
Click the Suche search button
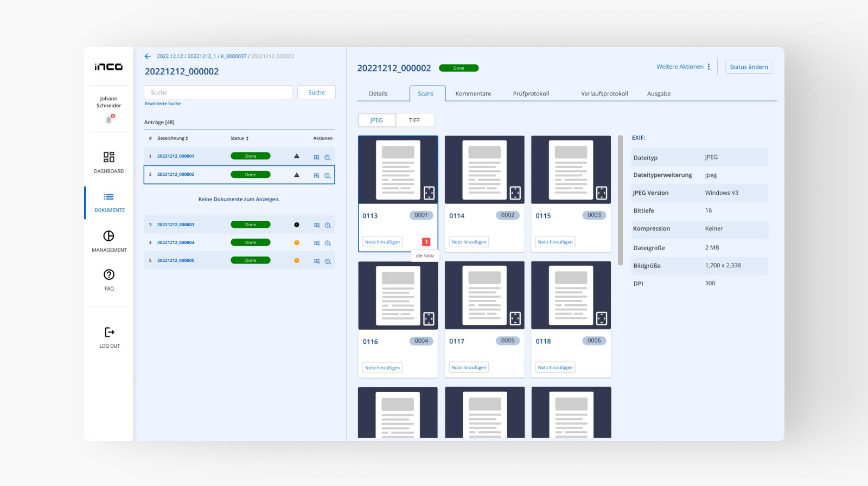click(316, 92)
